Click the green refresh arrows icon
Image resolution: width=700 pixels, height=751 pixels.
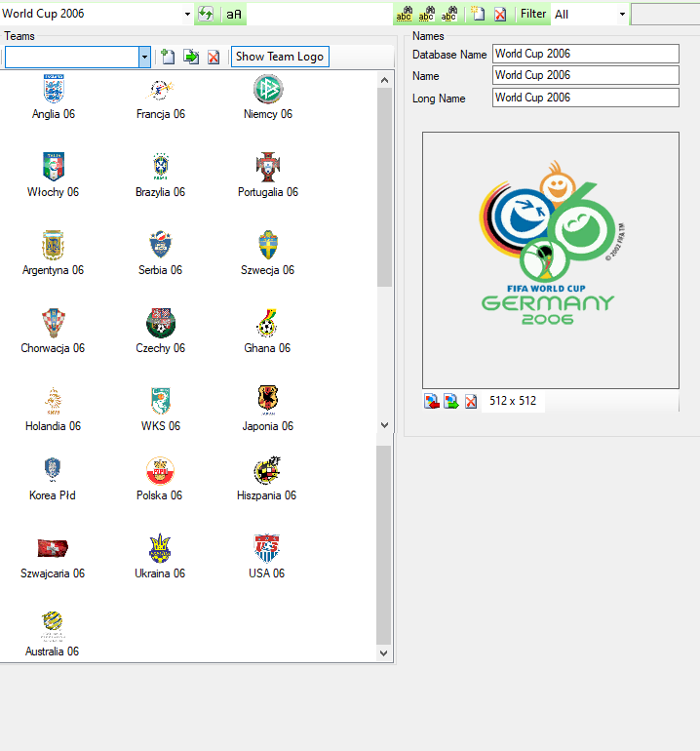[x=207, y=14]
